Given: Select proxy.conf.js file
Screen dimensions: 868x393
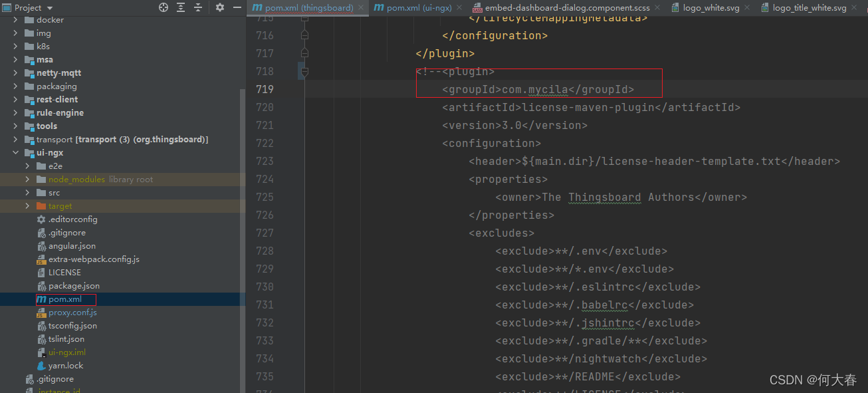Looking at the screenshot, I should [72, 313].
